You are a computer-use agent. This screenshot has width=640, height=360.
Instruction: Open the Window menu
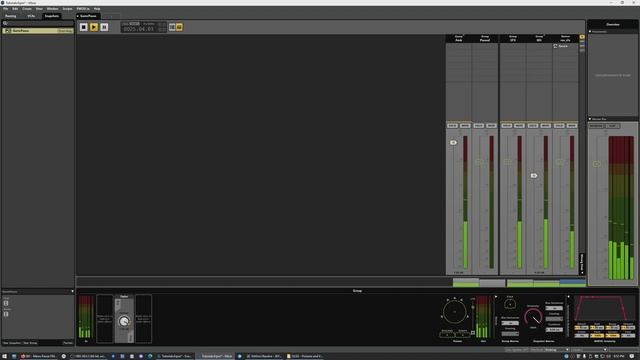[52, 9]
